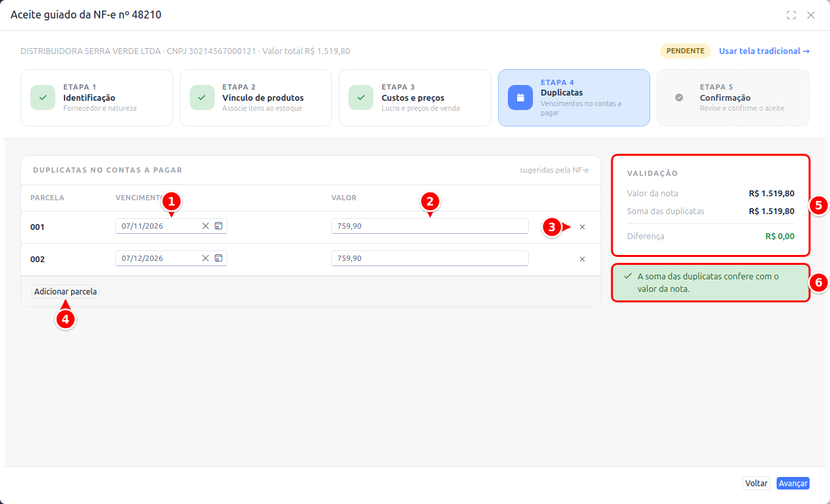Click the VENCIMENTO column header
Screen dimensions: 830x504
pyautogui.click(x=140, y=198)
